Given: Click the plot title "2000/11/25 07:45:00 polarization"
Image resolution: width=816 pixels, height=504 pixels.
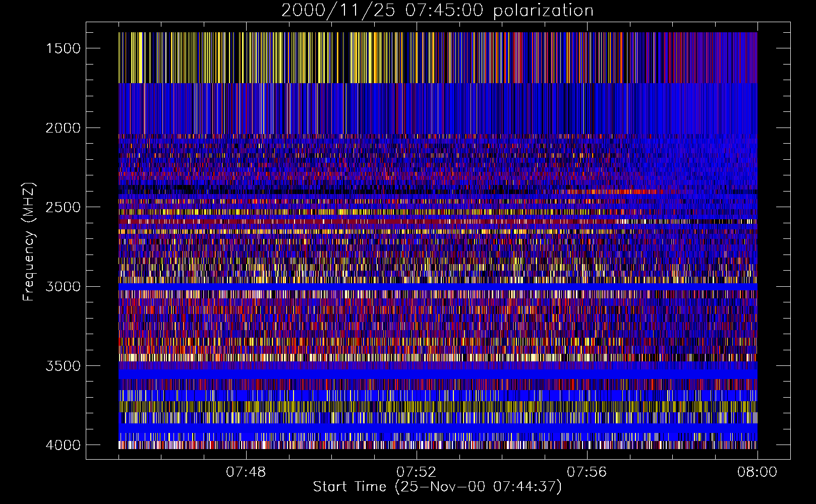Looking at the screenshot, I should coord(437,10).
